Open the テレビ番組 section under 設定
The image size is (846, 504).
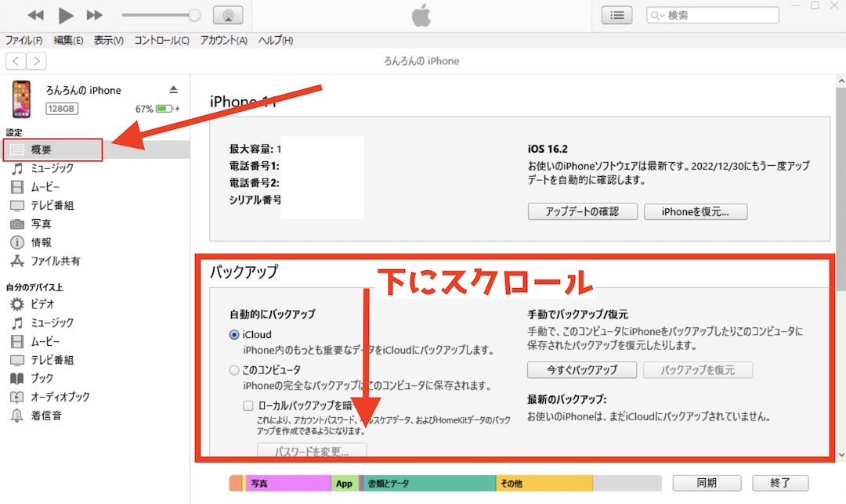[x=60, y=205]
